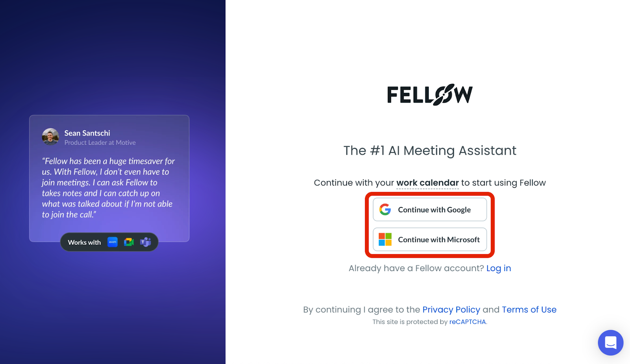Click the #1 AI Meeting Assistant heading
630x364 pixels.
coord(429,150)
